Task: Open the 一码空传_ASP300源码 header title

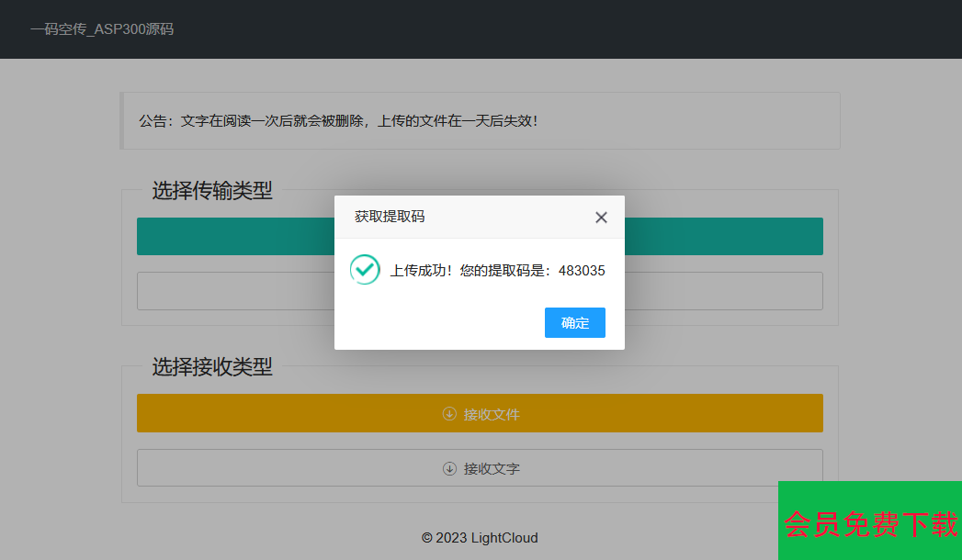Action: [102, 29]
